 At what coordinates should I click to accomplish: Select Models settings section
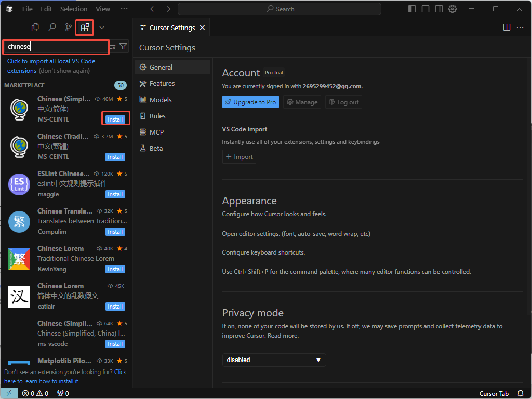[172, 100]
